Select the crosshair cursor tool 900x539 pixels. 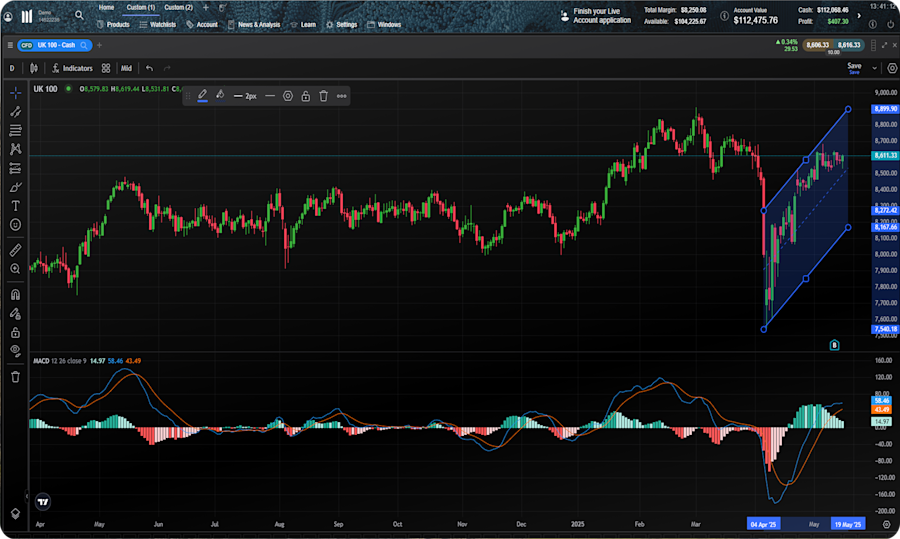[x=15, y=93]
